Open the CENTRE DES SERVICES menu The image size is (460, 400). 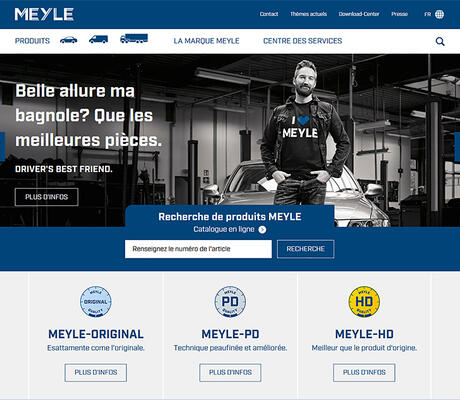[302, 41]
